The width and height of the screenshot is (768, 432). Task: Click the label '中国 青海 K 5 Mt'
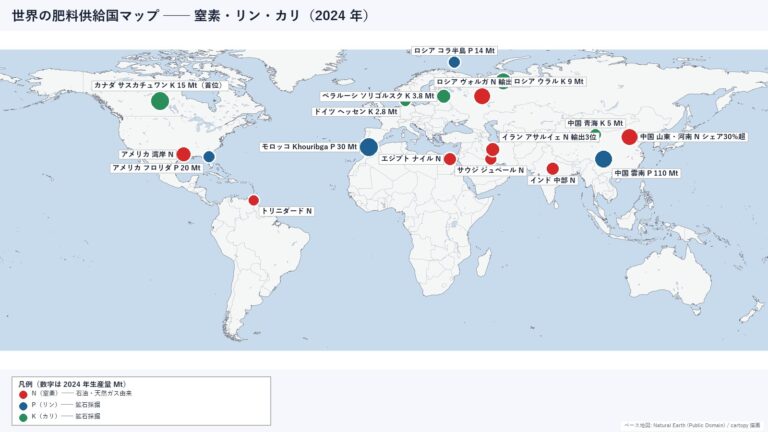pyautogui.click(x=595, y=123)
